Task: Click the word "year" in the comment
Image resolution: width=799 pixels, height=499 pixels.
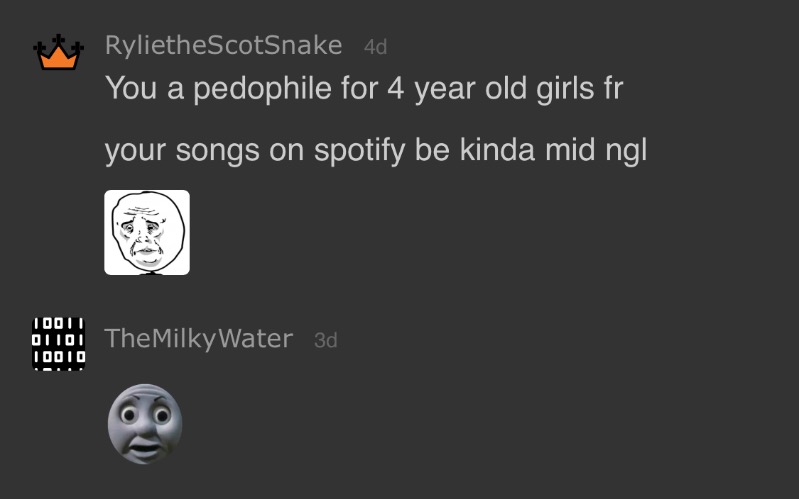Action: (x=445, y=88)
